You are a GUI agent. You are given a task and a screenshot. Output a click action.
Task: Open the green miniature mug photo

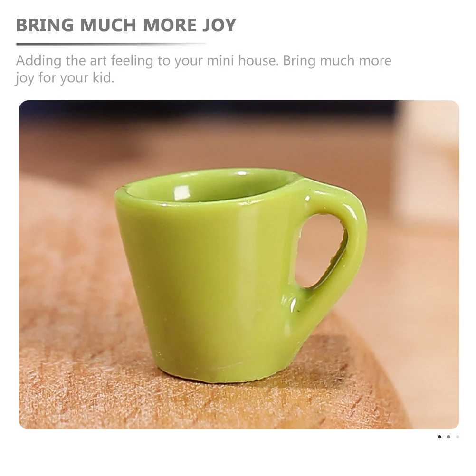[x=239, y=265]
